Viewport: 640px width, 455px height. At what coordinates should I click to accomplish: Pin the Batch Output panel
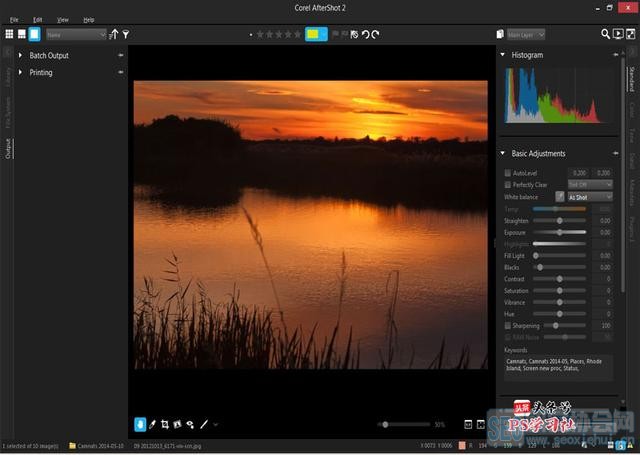[120, 55]
